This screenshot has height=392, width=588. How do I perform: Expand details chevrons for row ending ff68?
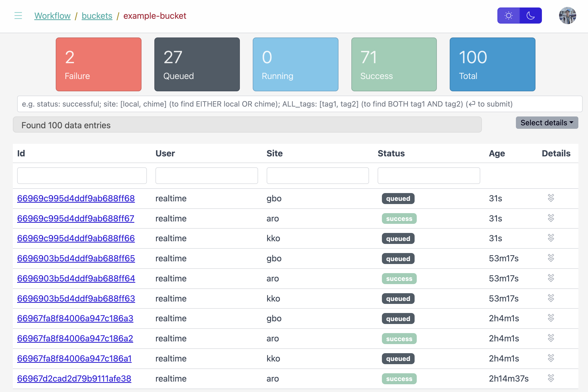(x=551, y=198)
